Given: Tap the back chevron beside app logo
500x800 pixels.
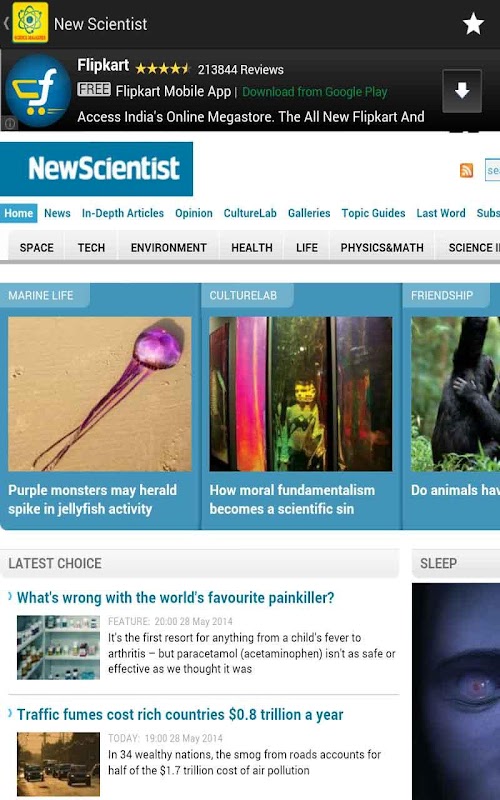Looking at the screenshot, I should click(x=6, y=23).
